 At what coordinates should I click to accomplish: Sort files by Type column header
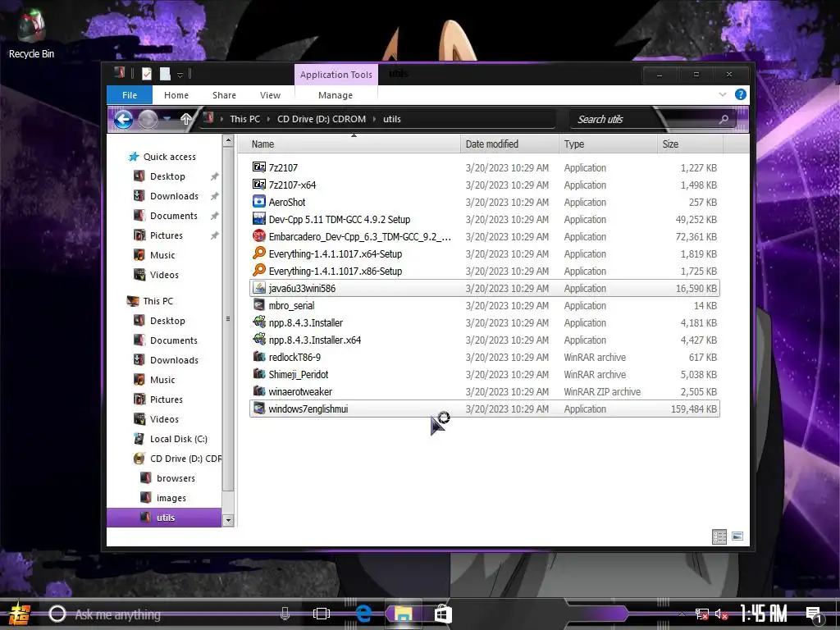click(608, 144)
